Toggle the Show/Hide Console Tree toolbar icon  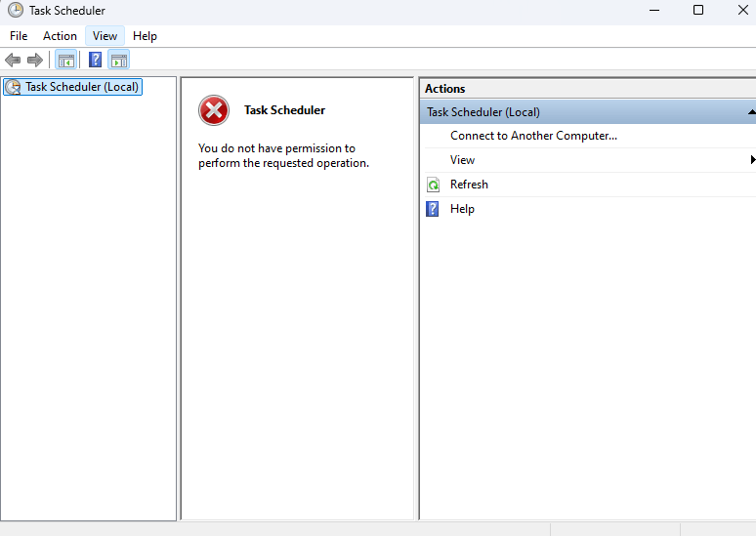point(66,61)
